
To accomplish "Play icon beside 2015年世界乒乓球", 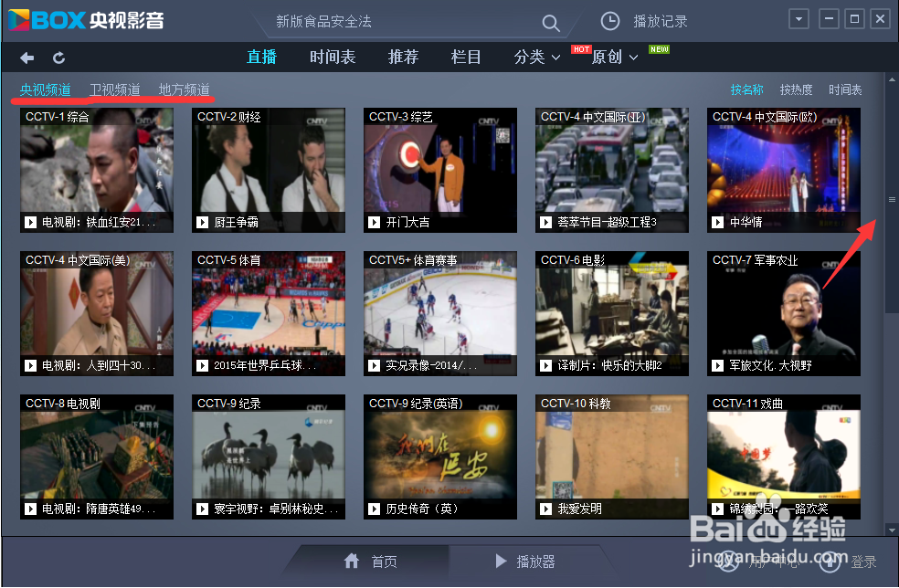I will pyautogui.click(x=203, y=365).
